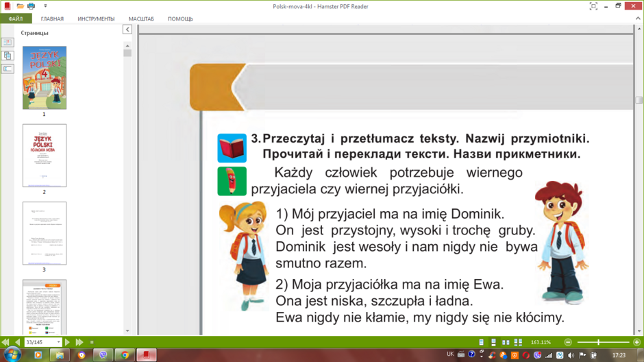Advance to the next page
This screenshot has height=362, width=644.
tap(67, 342)
